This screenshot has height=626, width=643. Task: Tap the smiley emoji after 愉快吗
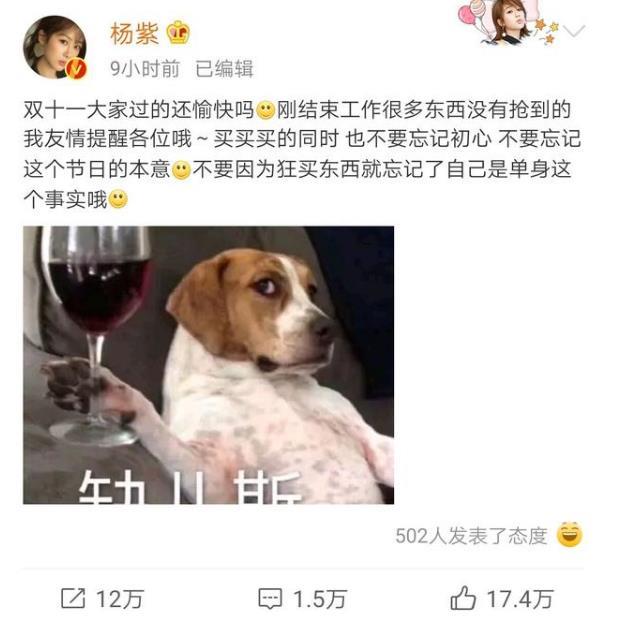click(x=266, y=110)
